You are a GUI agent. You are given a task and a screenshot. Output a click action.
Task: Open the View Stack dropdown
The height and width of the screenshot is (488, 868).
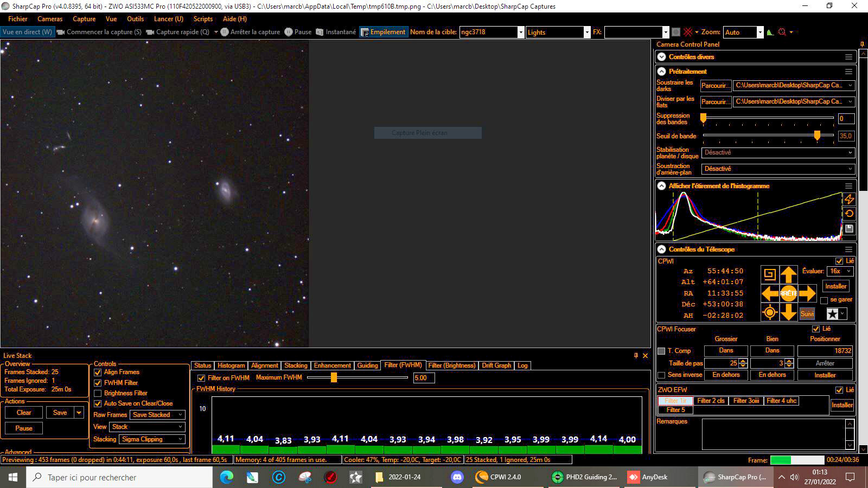148,427
